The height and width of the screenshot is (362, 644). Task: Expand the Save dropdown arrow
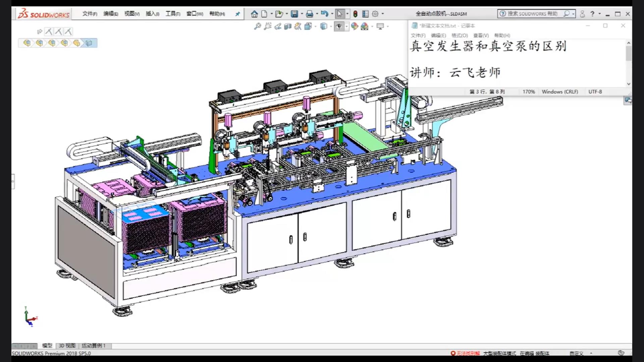click(302, 14)
